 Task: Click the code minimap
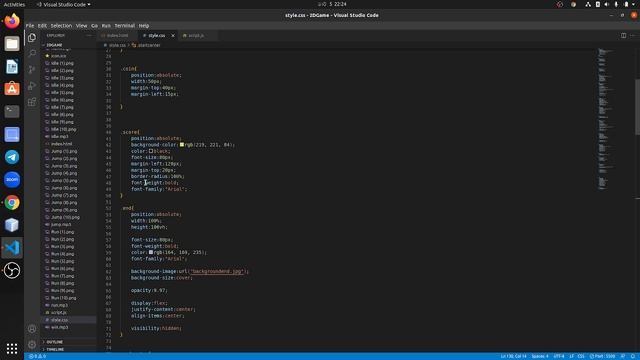click(x=606, y=118)
